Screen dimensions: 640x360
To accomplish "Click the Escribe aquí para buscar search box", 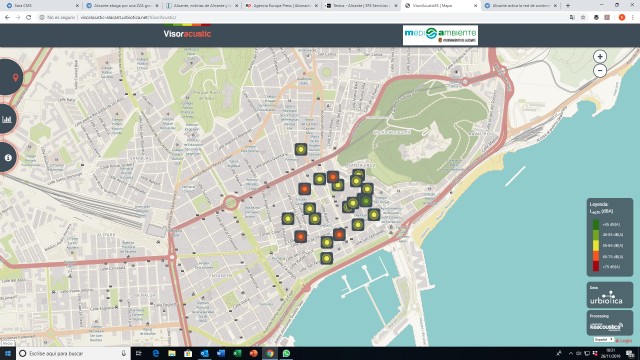I will click(73, 353).
